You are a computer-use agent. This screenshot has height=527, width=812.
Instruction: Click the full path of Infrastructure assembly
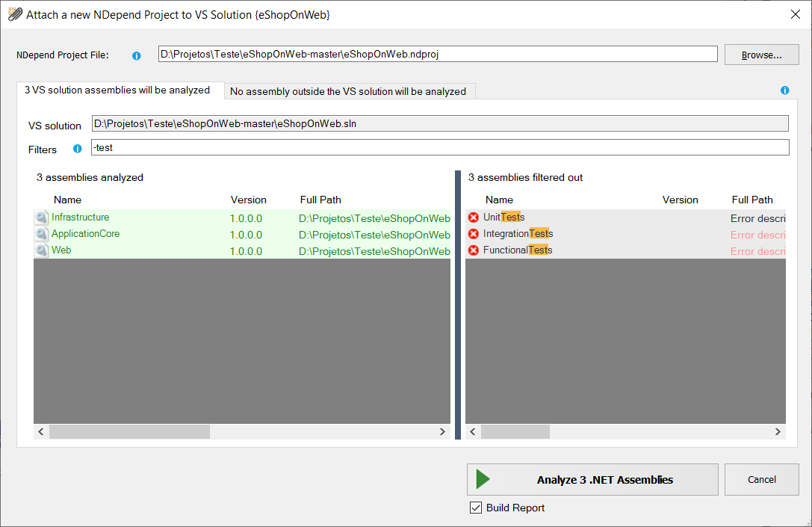pyautogui.click(x=374, y=219)
